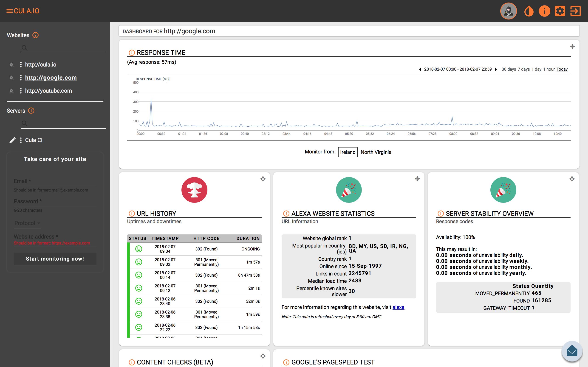Open the hamburger menu beside CULA.IO
Screen dimensions: 588x367
pos(9,11)
